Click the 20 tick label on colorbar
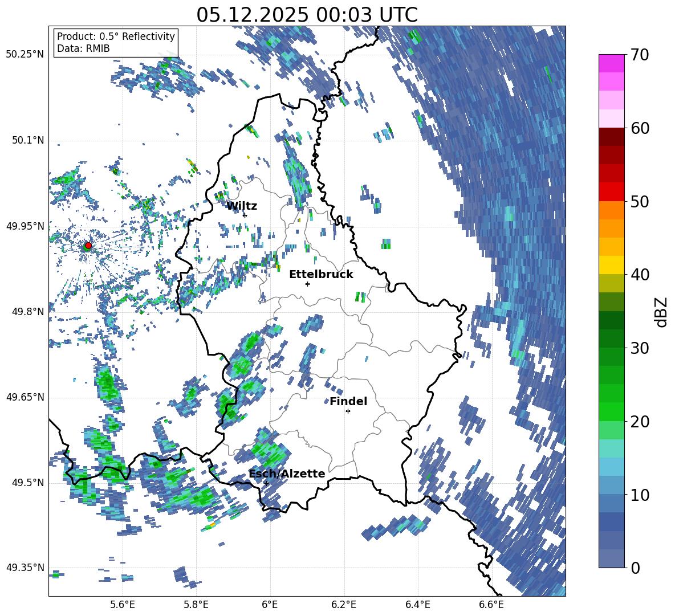The width and height of the screenshot is (675, 616). [x=640, y=422]
